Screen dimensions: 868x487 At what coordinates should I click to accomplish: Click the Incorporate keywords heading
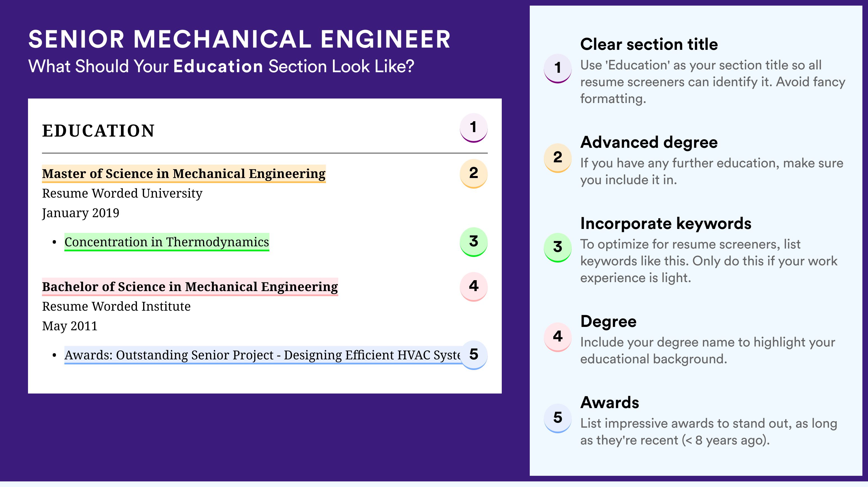tap(666, 224)
